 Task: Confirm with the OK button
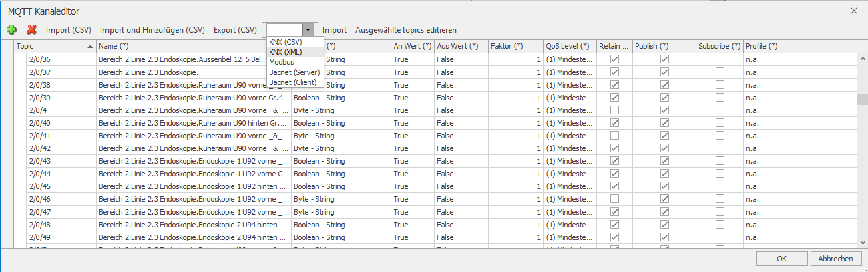[x=781, y=259]
